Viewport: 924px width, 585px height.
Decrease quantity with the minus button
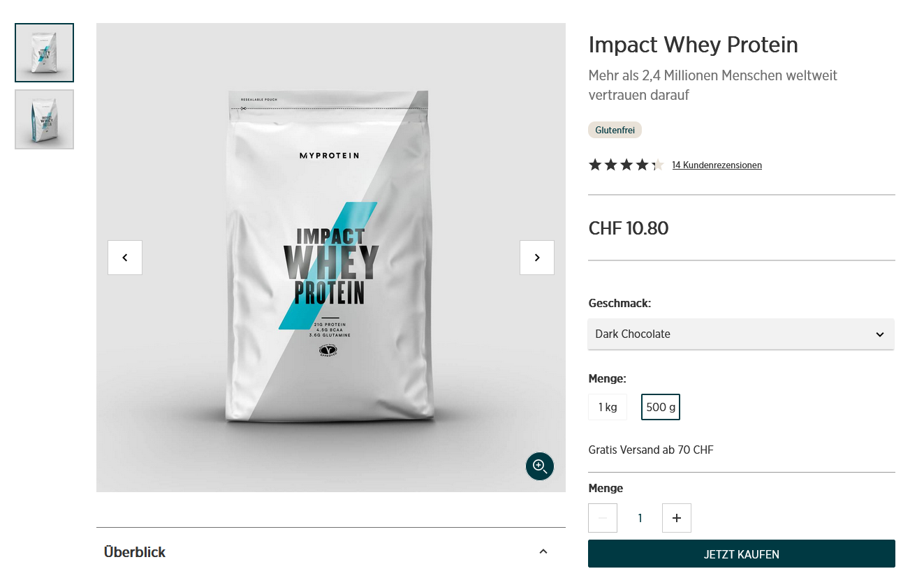(x=603, y=518)
